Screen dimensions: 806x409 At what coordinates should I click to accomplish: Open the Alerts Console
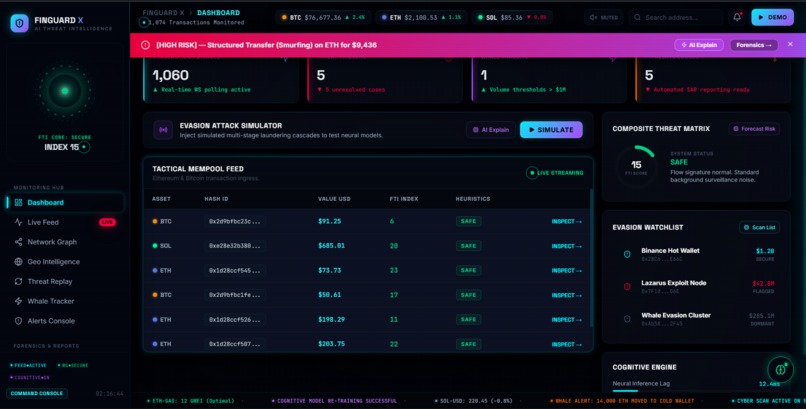click(65, 321)
